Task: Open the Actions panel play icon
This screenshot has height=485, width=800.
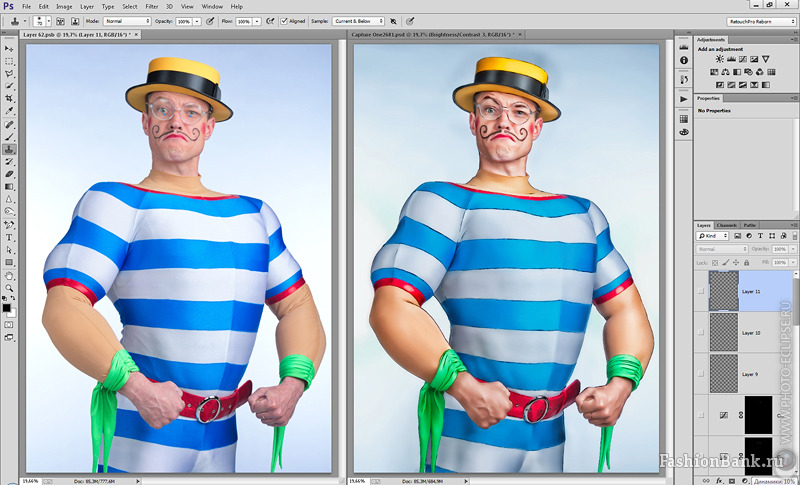Action: pos(684,99)
